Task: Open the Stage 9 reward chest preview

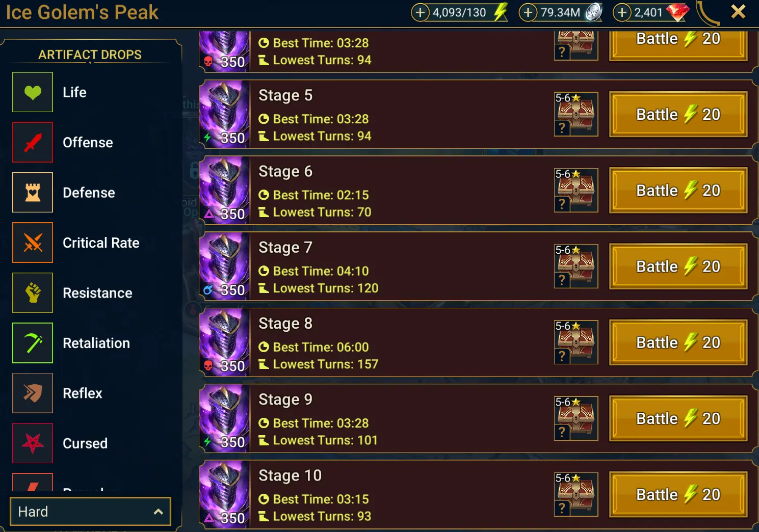Action: coord(576,418)
